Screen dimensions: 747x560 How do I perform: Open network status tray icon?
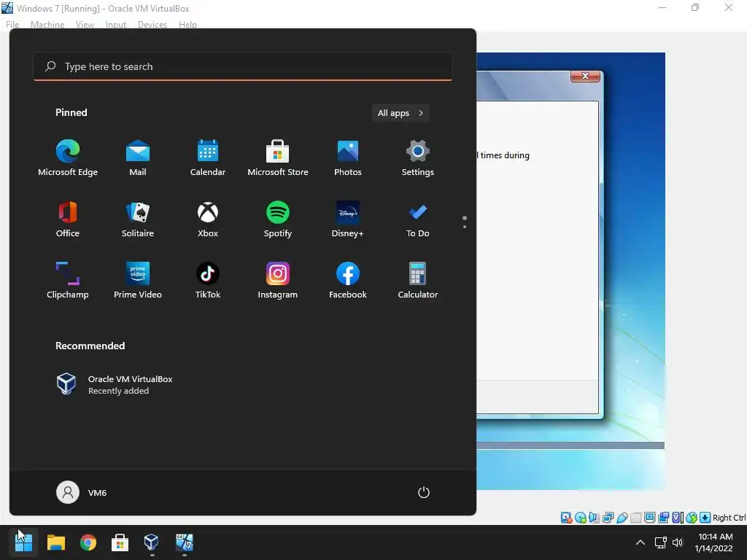[660, 542]
